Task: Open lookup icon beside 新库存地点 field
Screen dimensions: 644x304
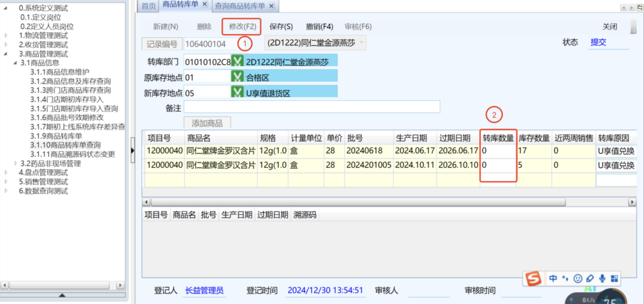Action: coord(237,92)
